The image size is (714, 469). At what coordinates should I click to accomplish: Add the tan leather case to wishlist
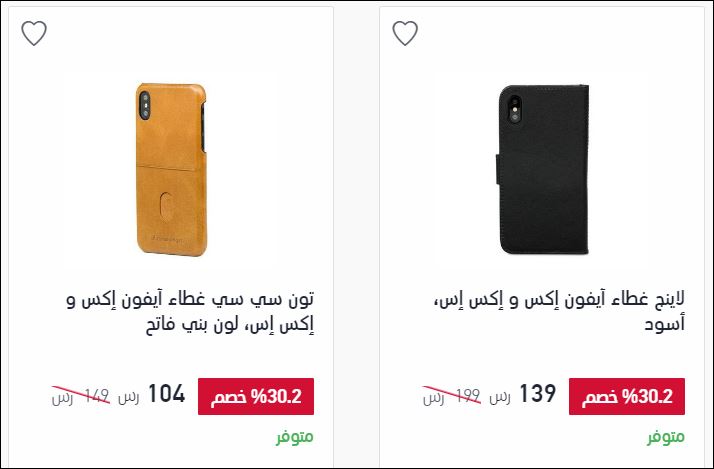pos(34,33)
